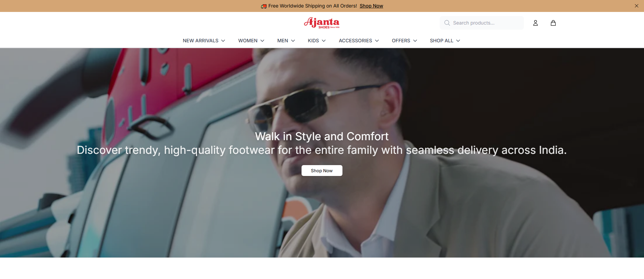The width and height of the screenshot is (644, 279).
Task: Expand the Kids menu chevron
Action: tap(324, 41)
